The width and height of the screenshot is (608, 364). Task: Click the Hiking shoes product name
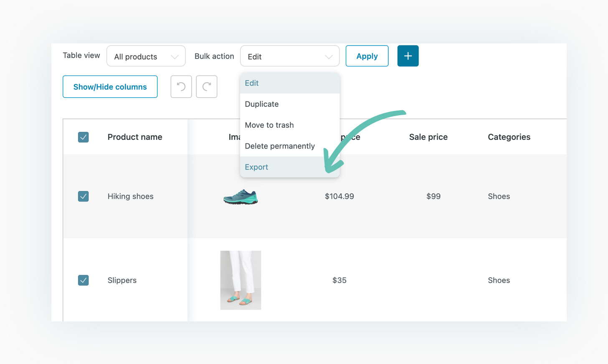[131, 196]
